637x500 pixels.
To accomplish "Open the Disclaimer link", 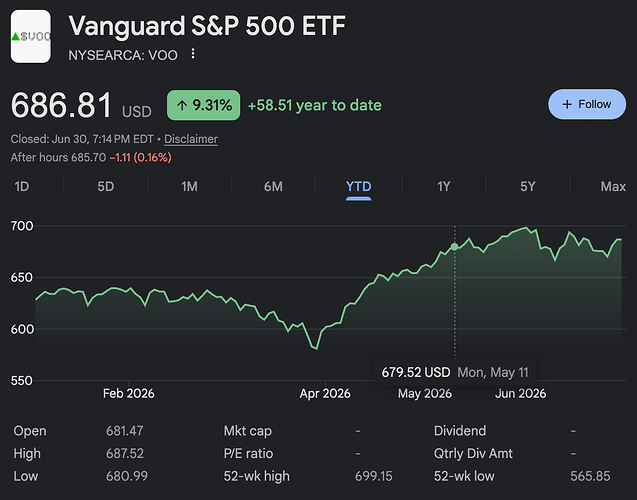I will pyautogui.click(x=191, y=139).
